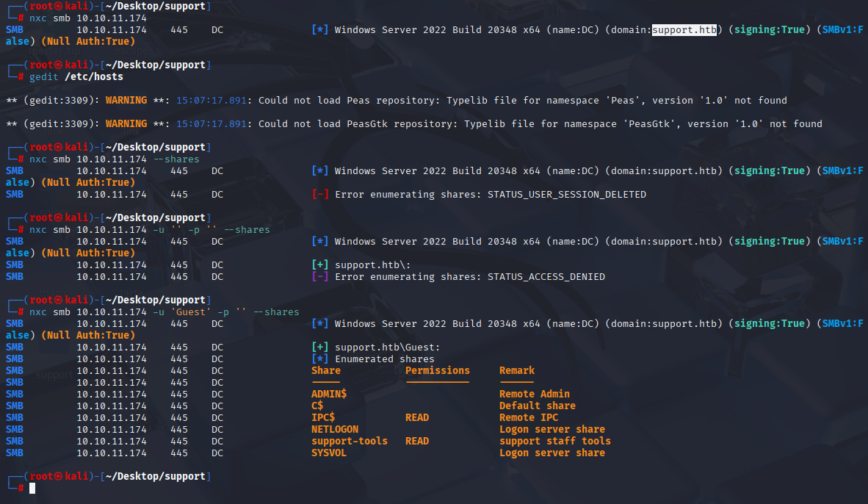Image resolution: width=868 pixels, height=504 pixels.
Task: Click the 'support staff tools' remark
Action: point(555,441)
